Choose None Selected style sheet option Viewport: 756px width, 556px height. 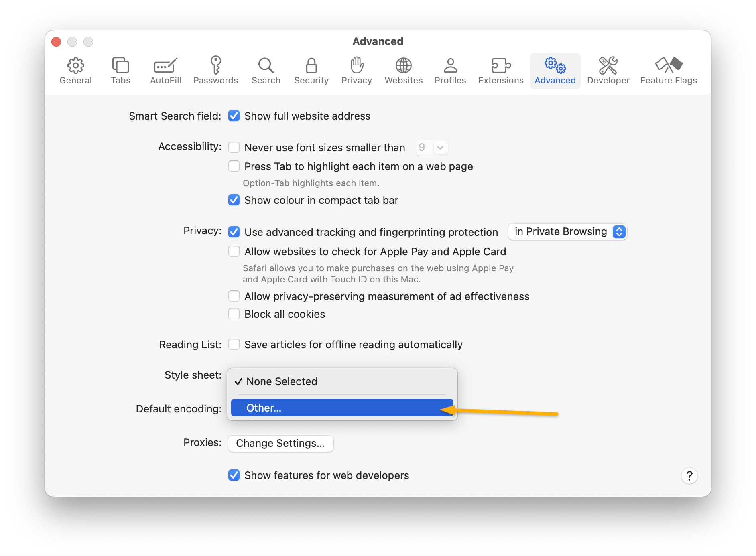tap(342, 381)
